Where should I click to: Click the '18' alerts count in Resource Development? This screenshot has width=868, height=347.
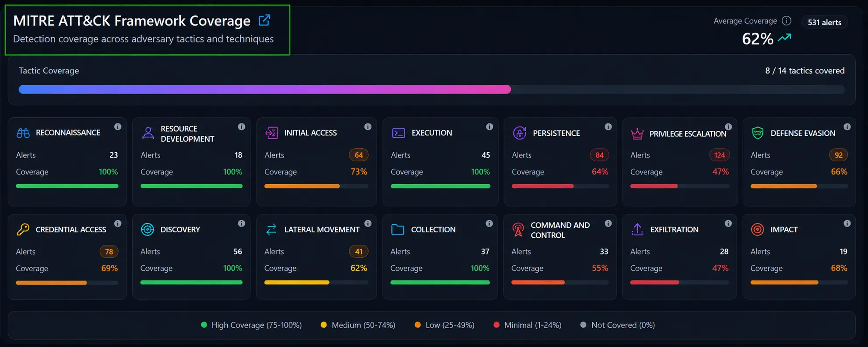pos(239,155)
